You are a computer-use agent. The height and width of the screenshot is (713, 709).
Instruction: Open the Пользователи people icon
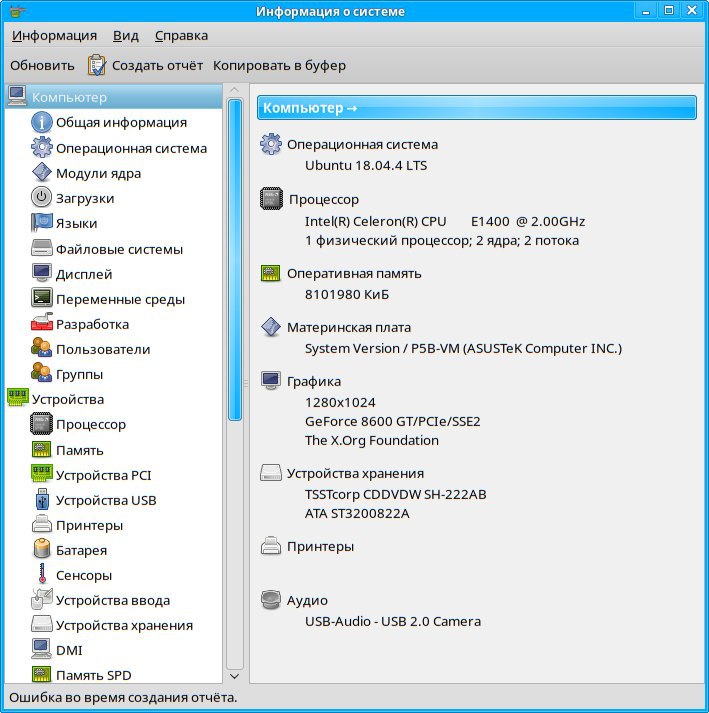coord(41,348)
